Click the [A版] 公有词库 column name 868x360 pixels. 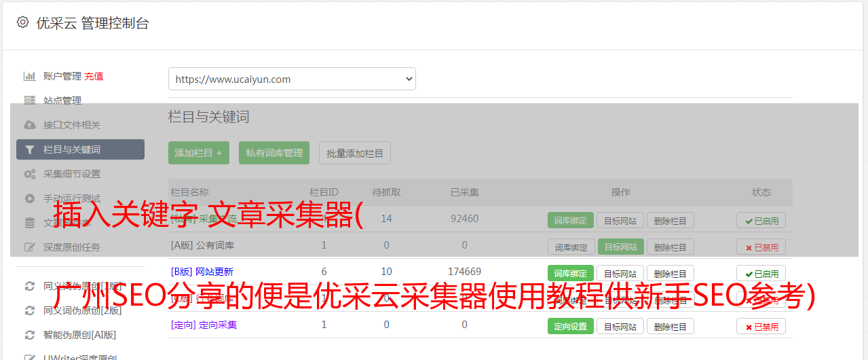pyautogui.click(x=202, y=245)
